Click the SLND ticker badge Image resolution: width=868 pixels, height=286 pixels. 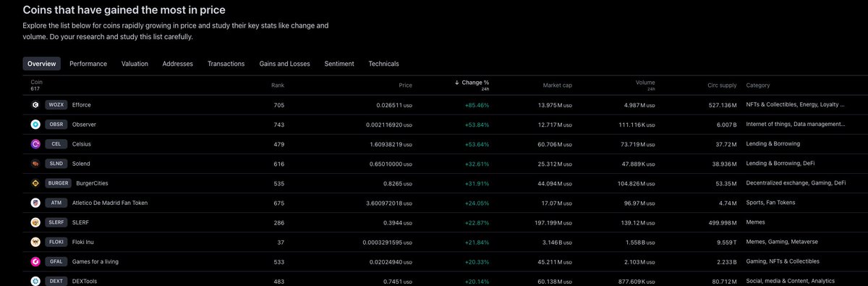(x=56, y=164)
